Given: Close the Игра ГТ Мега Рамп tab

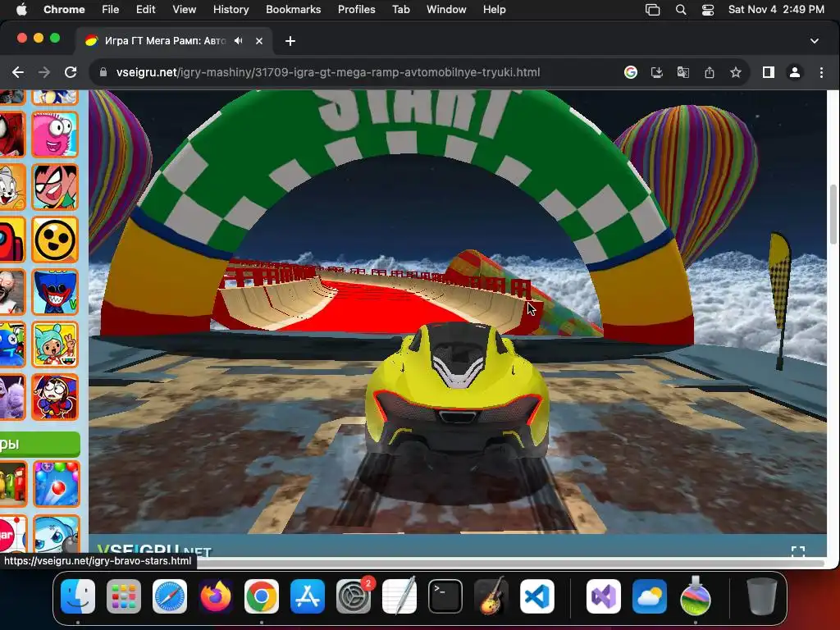Looking at the screenshot, I should [258, 41].
